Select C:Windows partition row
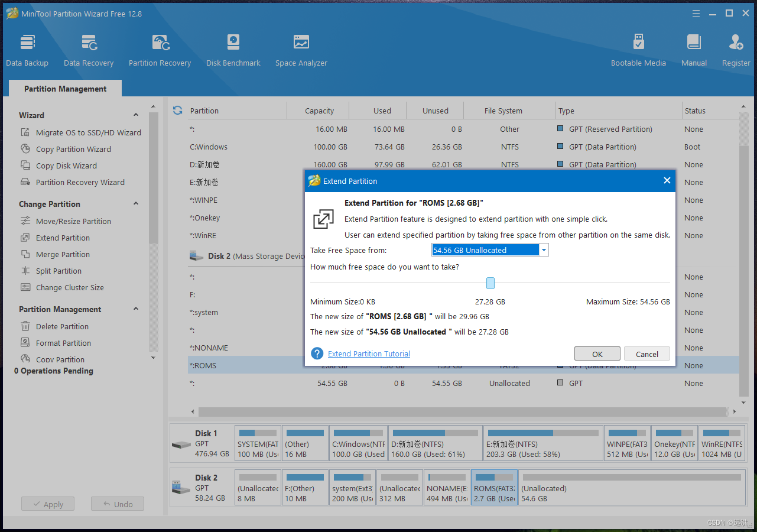The height and width of the screenshot is (532, 757). coord(463,147)
